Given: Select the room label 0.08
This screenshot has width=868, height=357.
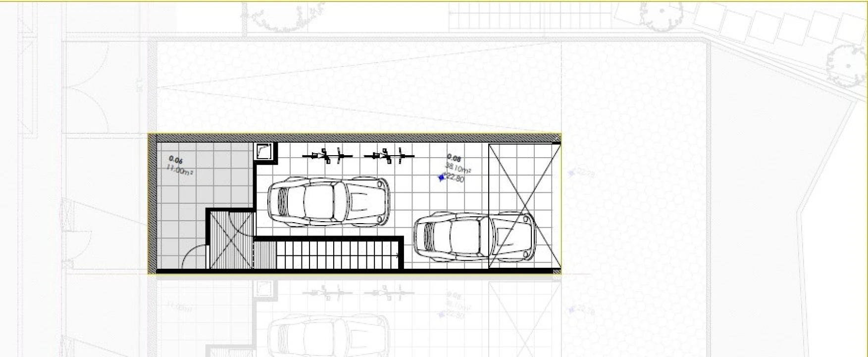Looking at the screenshot, I should click(x=454, y=159).
